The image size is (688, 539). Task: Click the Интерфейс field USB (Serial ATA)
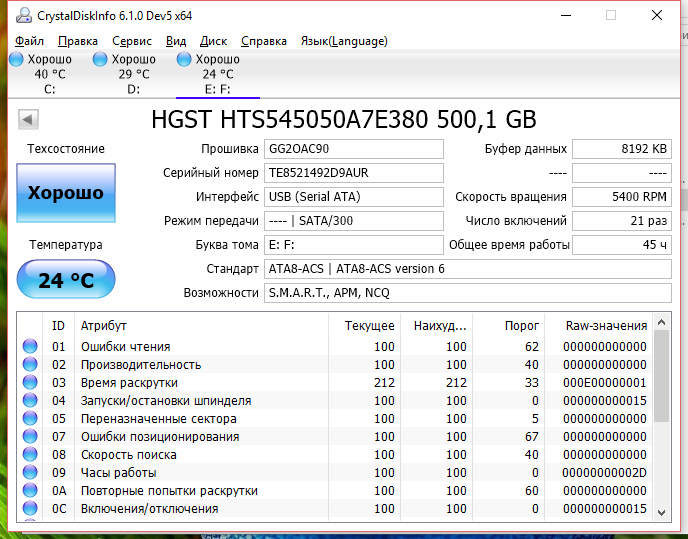tap(354, 197)
